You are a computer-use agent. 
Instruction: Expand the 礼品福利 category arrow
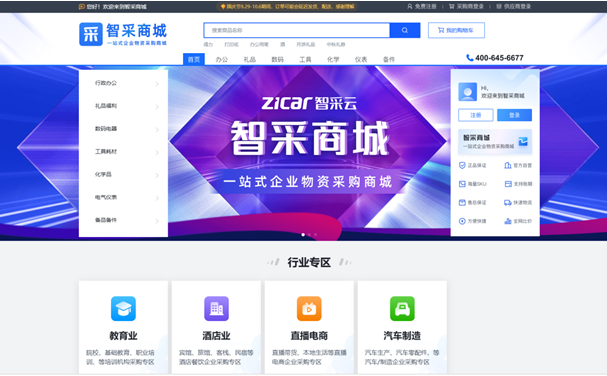(157, 106)
